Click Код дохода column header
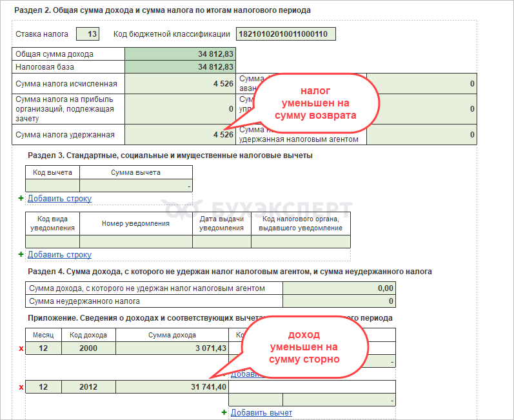This screenshot has height=420, width=514. coord(88,335)
